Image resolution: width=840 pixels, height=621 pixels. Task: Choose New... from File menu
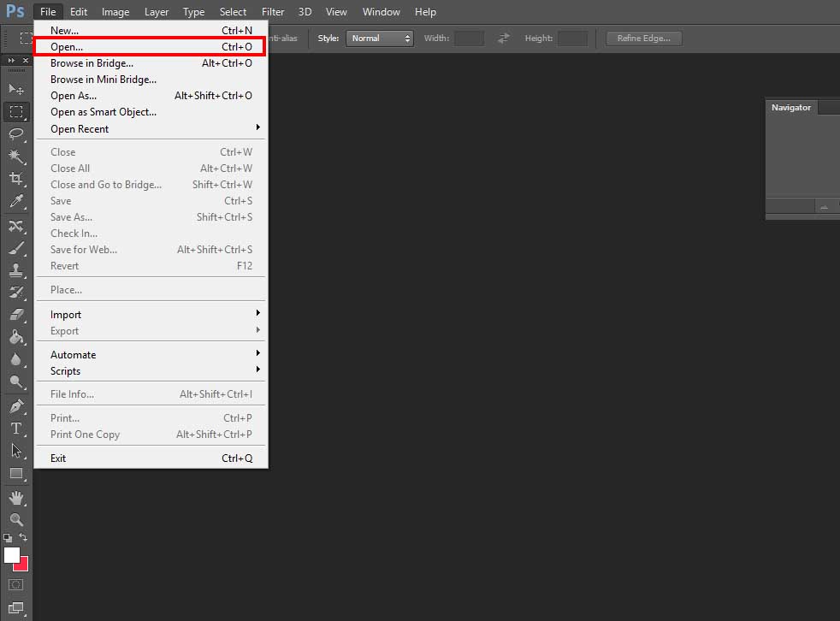click(x=151, y=31)
